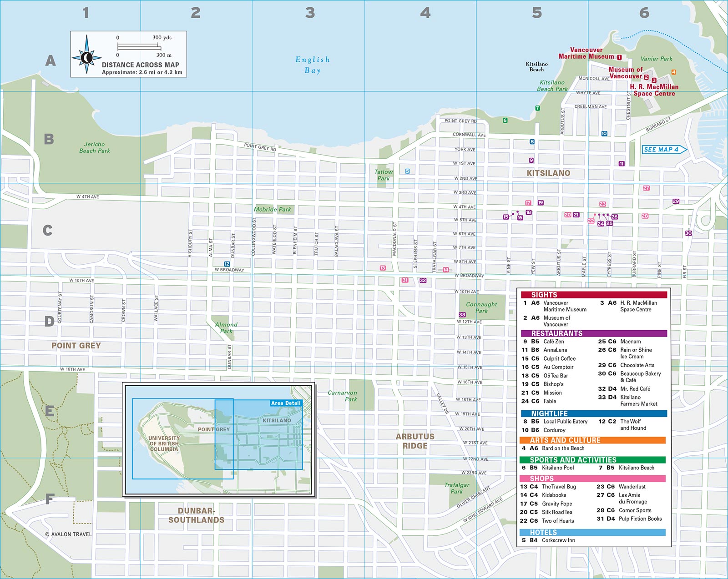Select the ARTS AND CULTURE legend header

(x=593, y=440)
